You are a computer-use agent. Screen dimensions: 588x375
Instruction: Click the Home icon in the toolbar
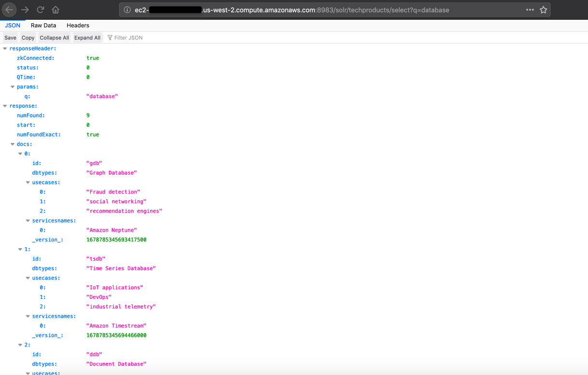tap(55, 10)
